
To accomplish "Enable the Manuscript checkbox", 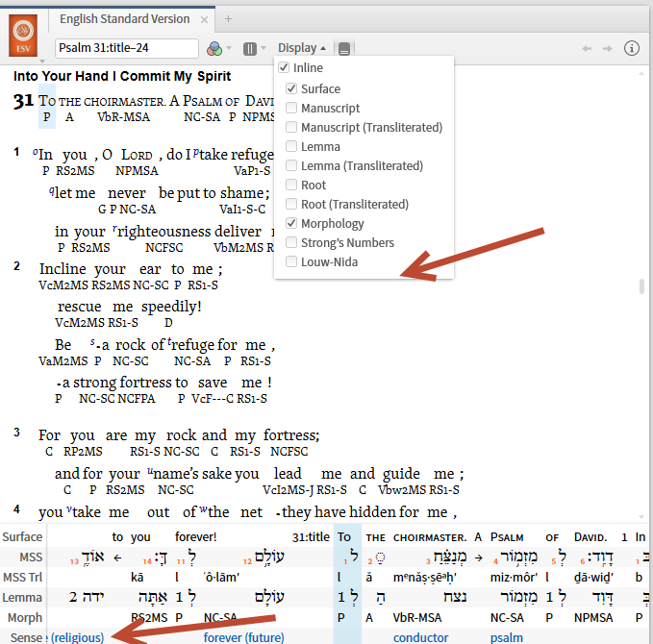I will 291,108.
